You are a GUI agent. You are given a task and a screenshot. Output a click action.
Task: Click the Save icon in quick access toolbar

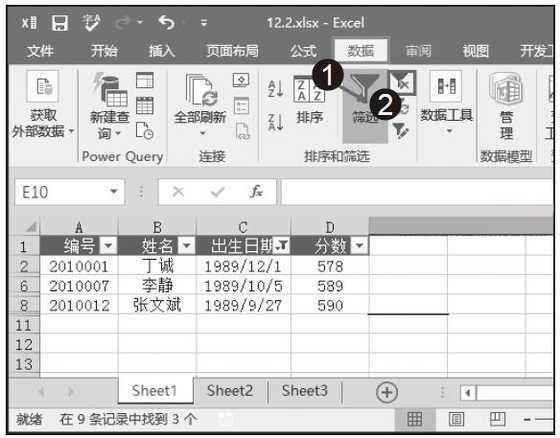[x=60, y=23]
